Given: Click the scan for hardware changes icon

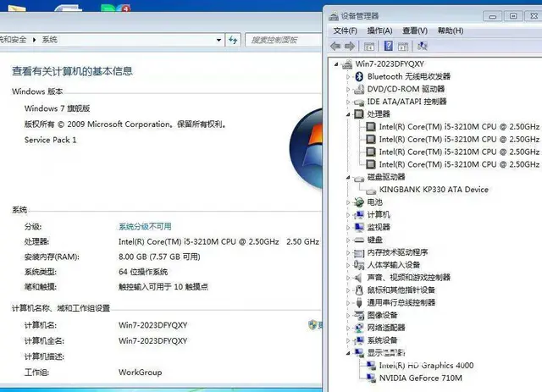Looking at the screenshot, I should point(422,46).
